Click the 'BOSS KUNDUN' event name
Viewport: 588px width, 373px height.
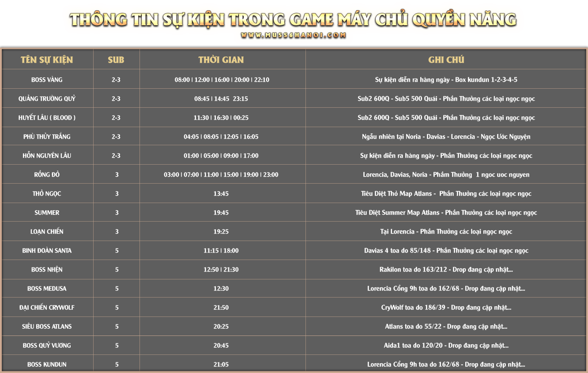(x=47, y=365)
